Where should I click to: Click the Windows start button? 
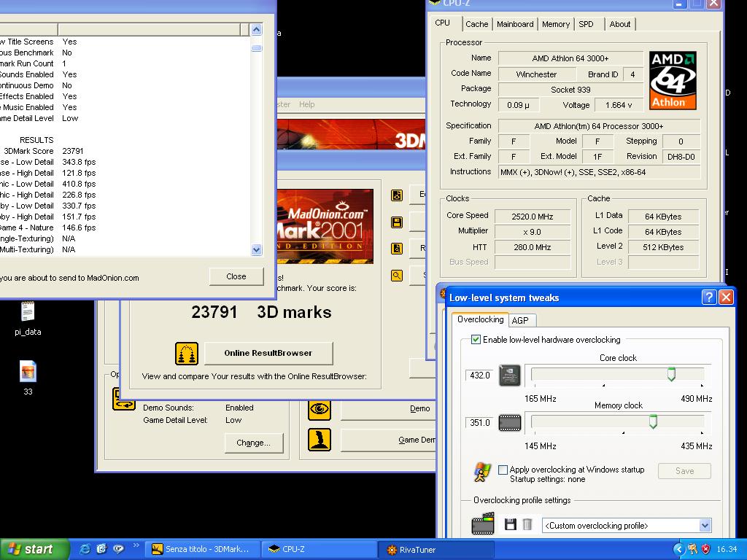[x=34, y=549]
